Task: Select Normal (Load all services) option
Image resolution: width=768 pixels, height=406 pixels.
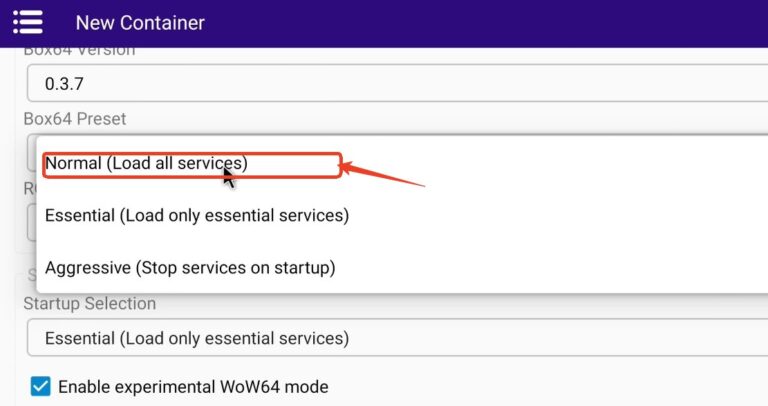Action: (146, 163)
